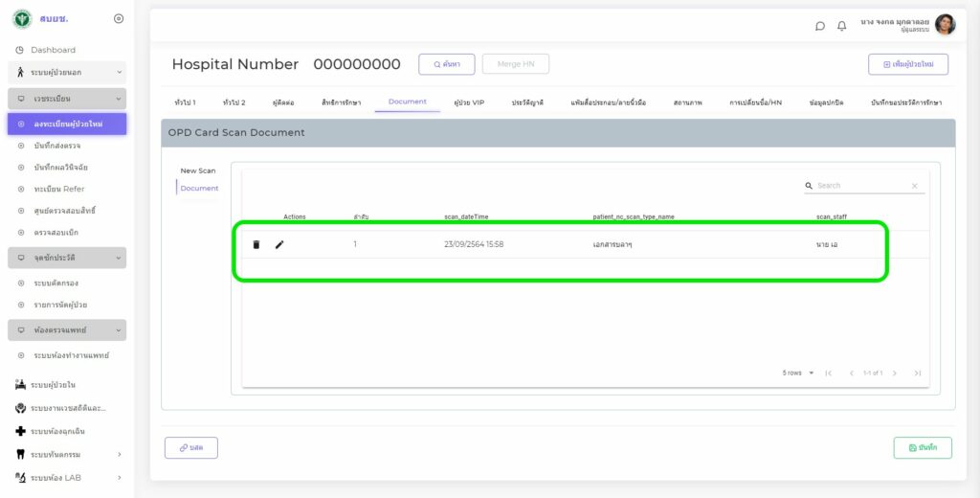Open the 5 rows per-page dropdown
The width and height of the screenshot is (980, 498).
point(798,373)
